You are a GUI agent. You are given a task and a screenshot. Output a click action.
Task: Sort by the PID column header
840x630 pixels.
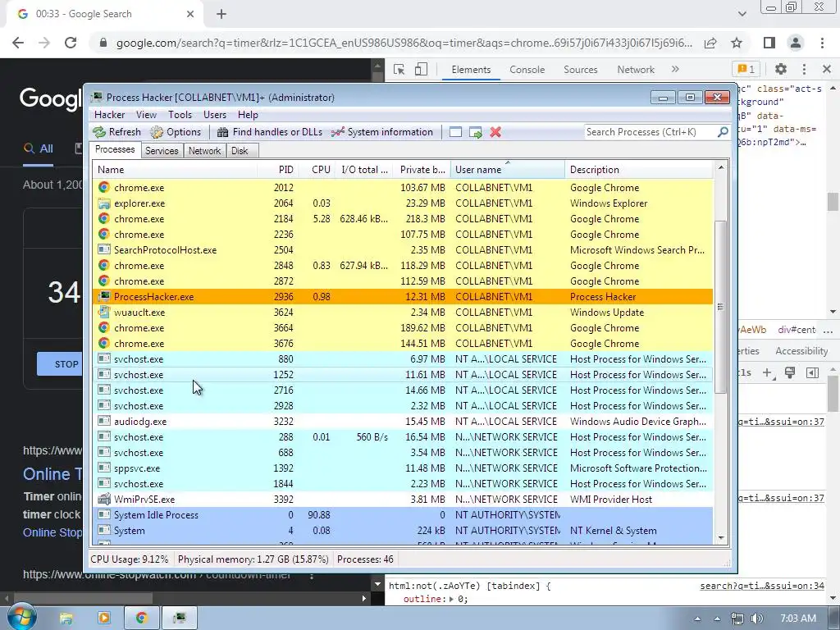click(x=277, y=170)
